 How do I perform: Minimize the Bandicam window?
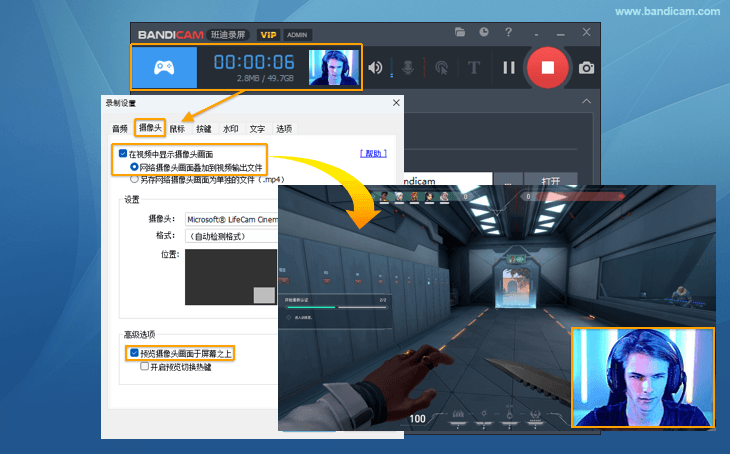[x=561, y=34]
